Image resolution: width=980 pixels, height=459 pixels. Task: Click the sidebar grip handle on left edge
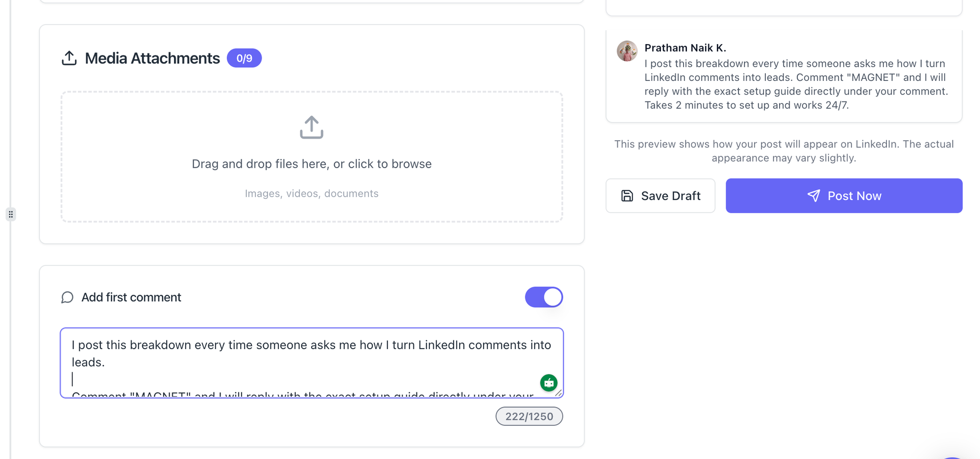pos(11,214)
